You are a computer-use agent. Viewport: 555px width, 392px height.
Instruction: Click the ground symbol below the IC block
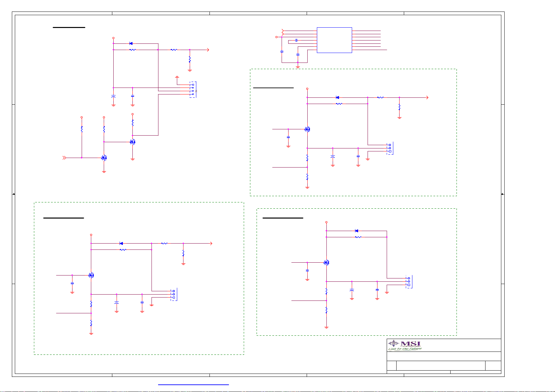coord(298,67)
